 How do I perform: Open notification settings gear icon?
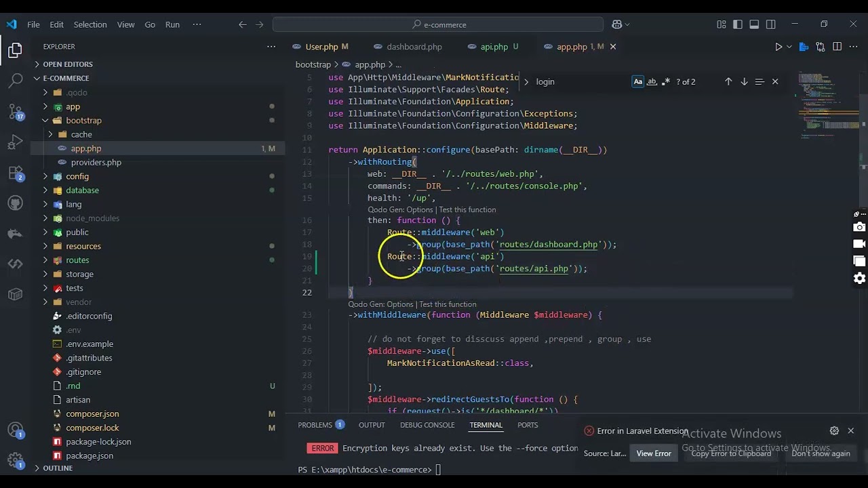pyautogui.click(x=834, y=430)
